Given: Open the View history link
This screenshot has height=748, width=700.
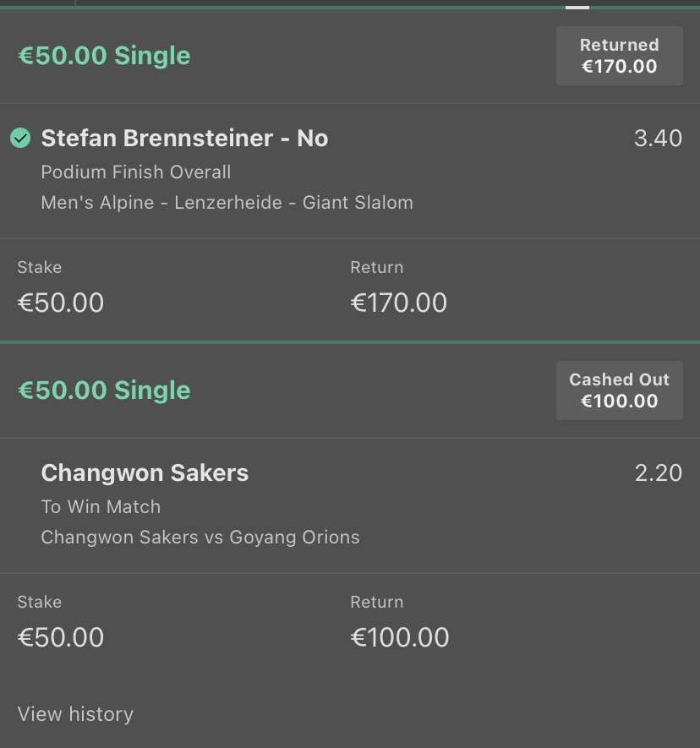Looking at the screenshot, I should (x=75, y=714).
